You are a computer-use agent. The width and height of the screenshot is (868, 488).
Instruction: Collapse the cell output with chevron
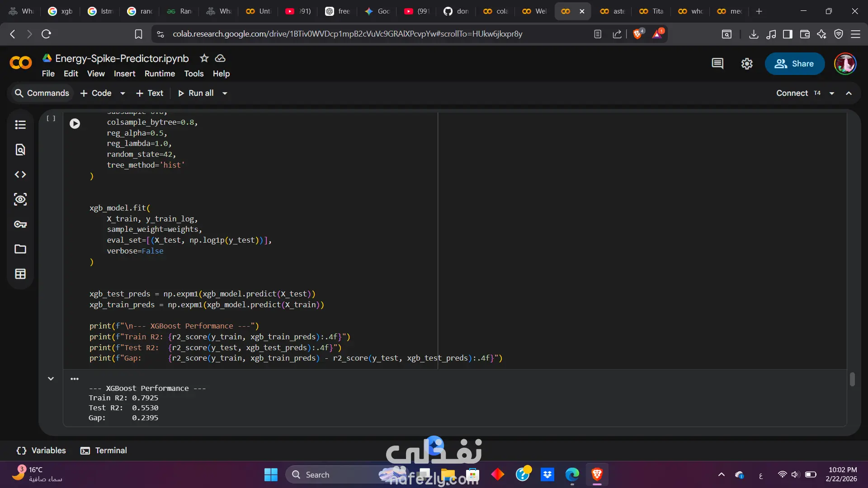(51, 379)
